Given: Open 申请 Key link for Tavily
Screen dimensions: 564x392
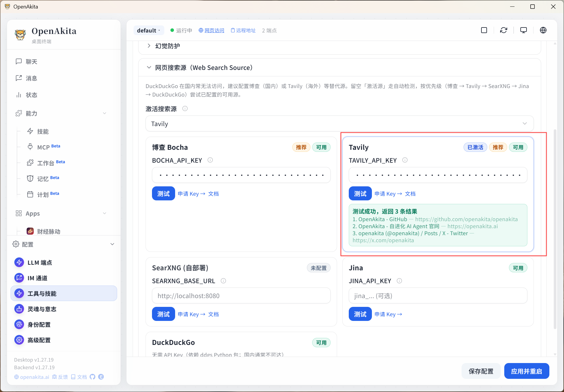Looking at the screenshot, I should coord(388,194).
